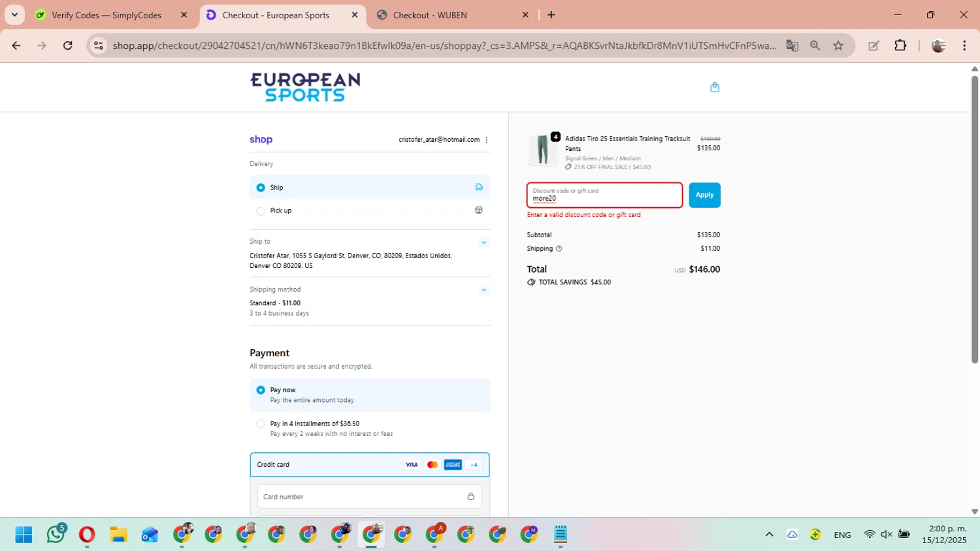Click the browser address bar URL
Screen dimensions: 980x551
[444, 45]
